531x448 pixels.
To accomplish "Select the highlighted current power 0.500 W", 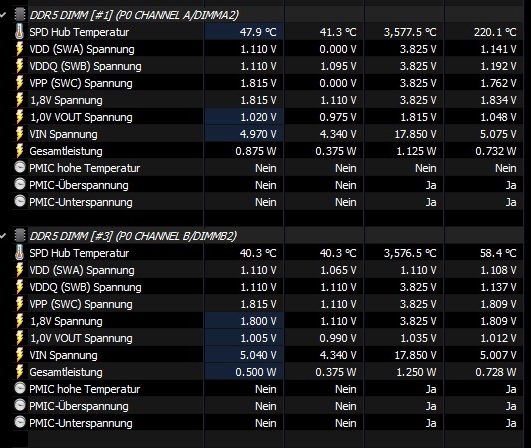I will [256, 371].
